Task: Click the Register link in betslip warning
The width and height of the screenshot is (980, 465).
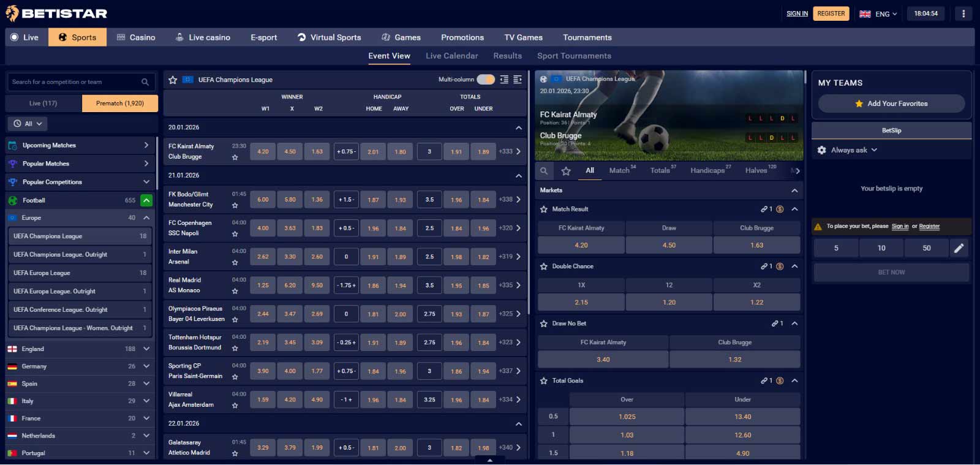Action: click(x=929, y=227)
